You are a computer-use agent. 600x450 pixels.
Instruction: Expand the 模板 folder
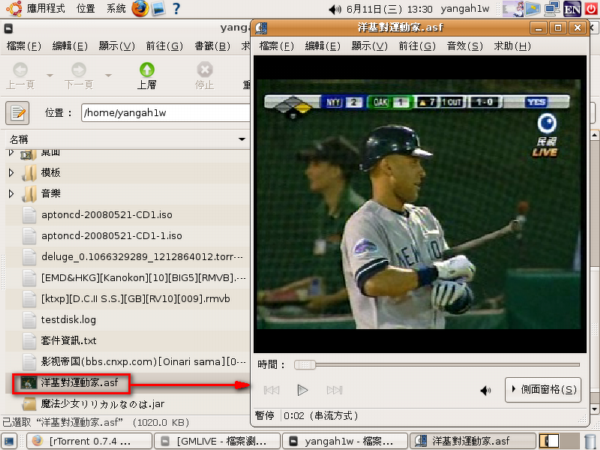point(11,173)
